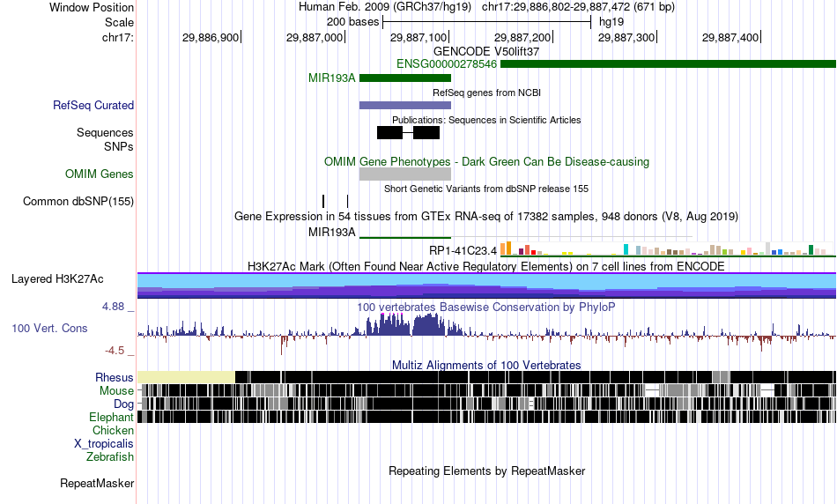This screenshot has width=837, height=504.
Task: Click the RefSeq Curated track label
Action: (93, 105)
